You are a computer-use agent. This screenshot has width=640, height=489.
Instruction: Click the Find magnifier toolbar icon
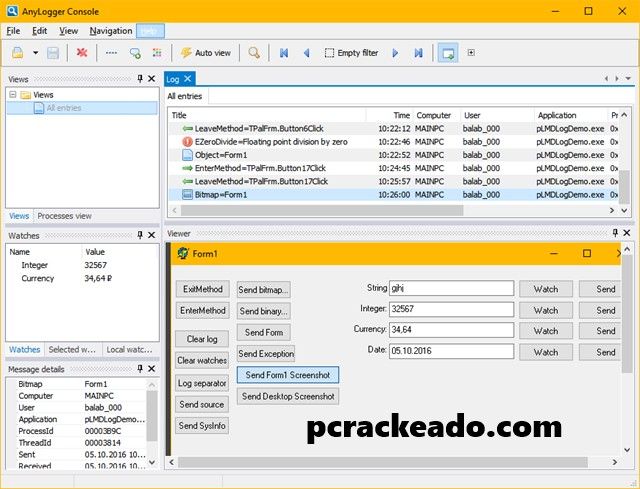coord(255,52)
